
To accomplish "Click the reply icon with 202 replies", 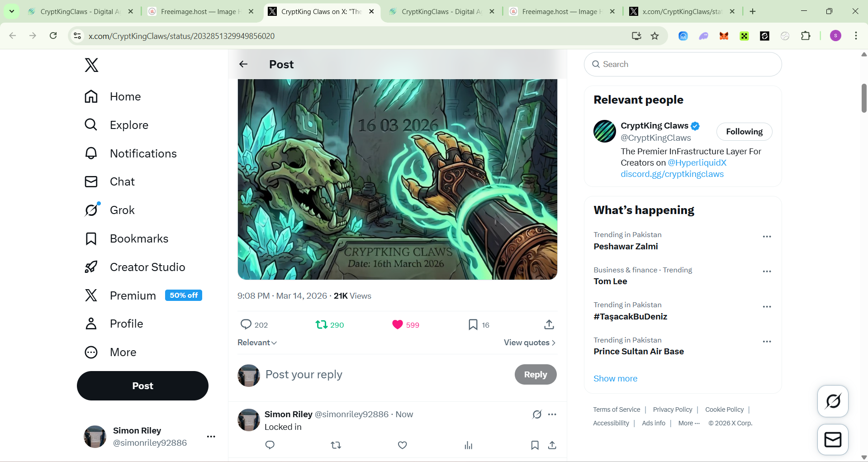I will pyautogui.click(x=246, y=324).
